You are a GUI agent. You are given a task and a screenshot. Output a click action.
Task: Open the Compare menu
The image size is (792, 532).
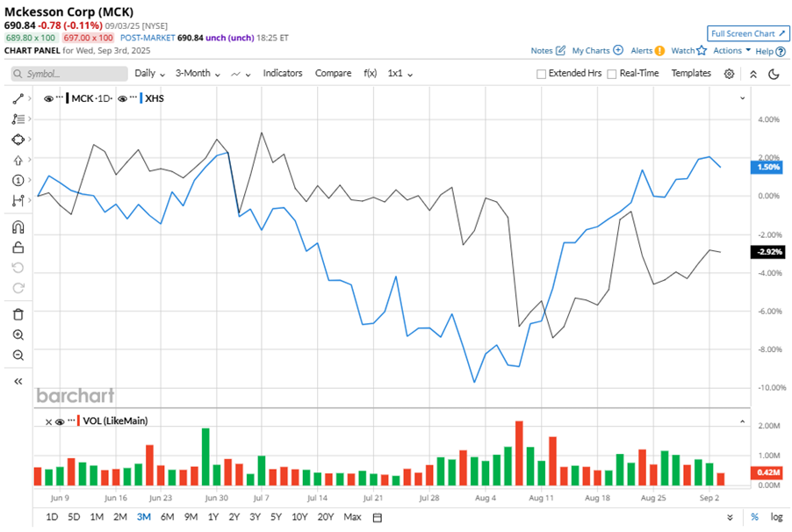334,73
